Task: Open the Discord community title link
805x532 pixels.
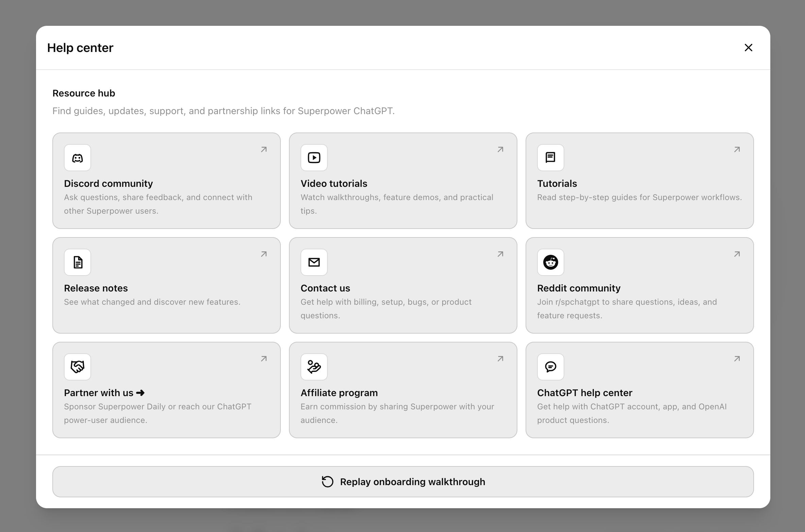Action: 108,183
